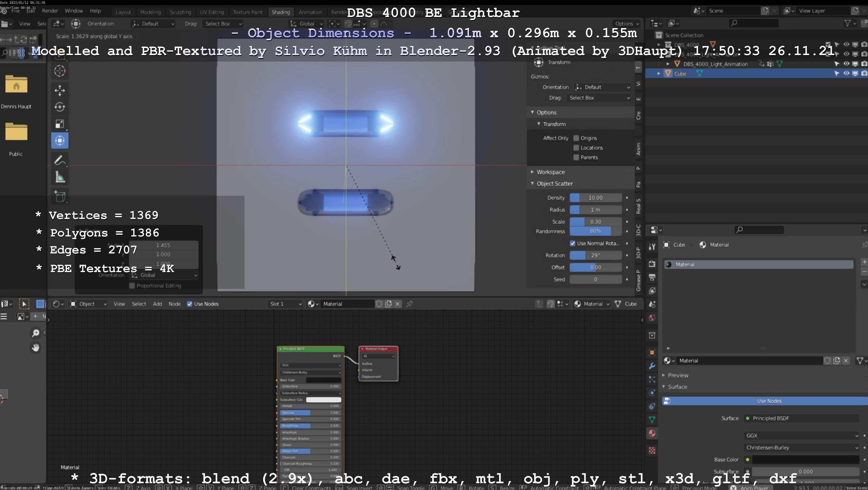This screenshot has width=868, height=490.
Task: Open the GGX distribution dropdown
Action: tap(802, 435)
